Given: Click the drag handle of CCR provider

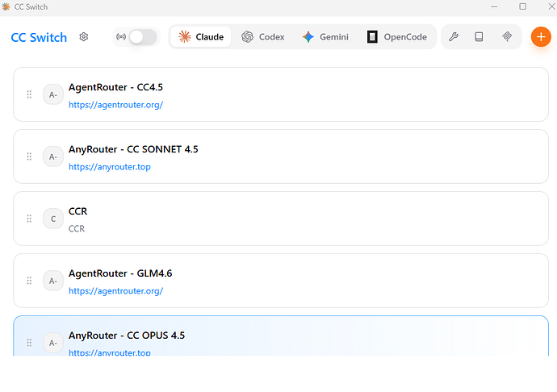Looking at the screenshot, I should pos(29,219).
